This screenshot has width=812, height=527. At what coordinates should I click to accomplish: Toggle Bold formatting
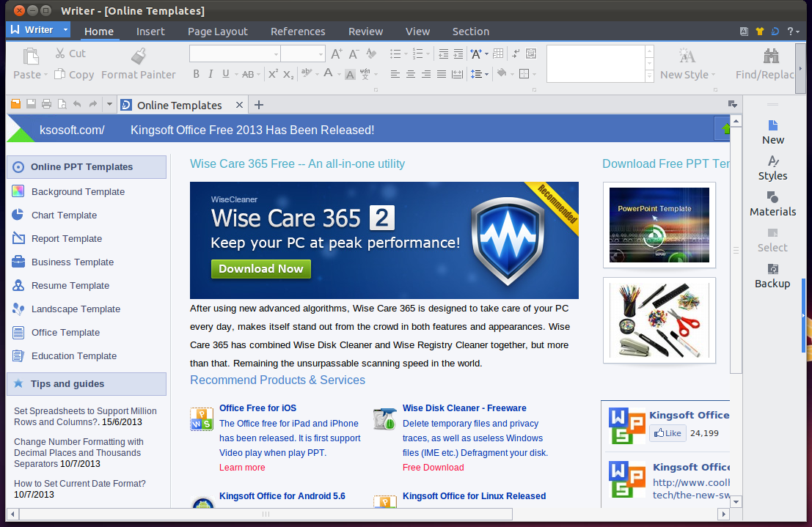[197, 74]
